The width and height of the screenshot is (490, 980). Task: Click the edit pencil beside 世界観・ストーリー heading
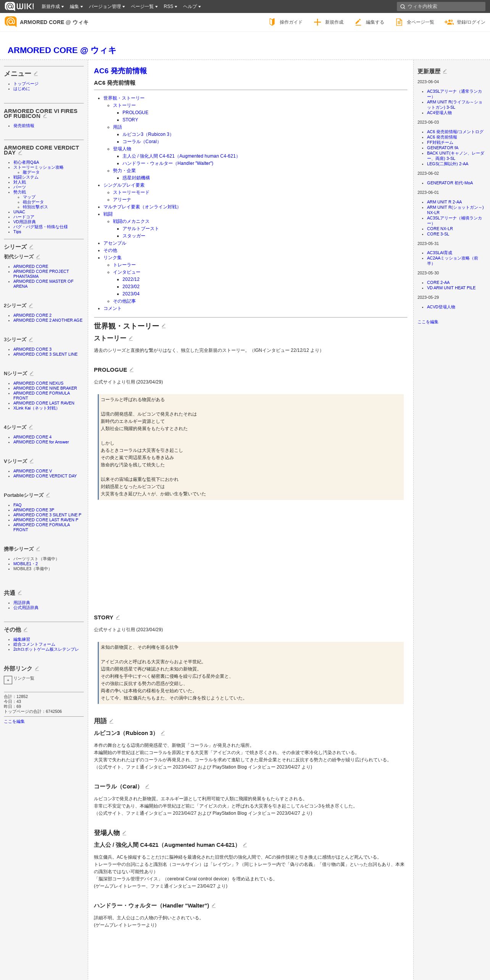tap(163, 326)
